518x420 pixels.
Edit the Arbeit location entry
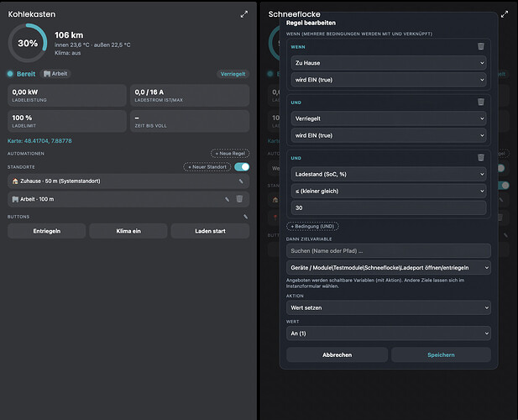tap(227, 199)
